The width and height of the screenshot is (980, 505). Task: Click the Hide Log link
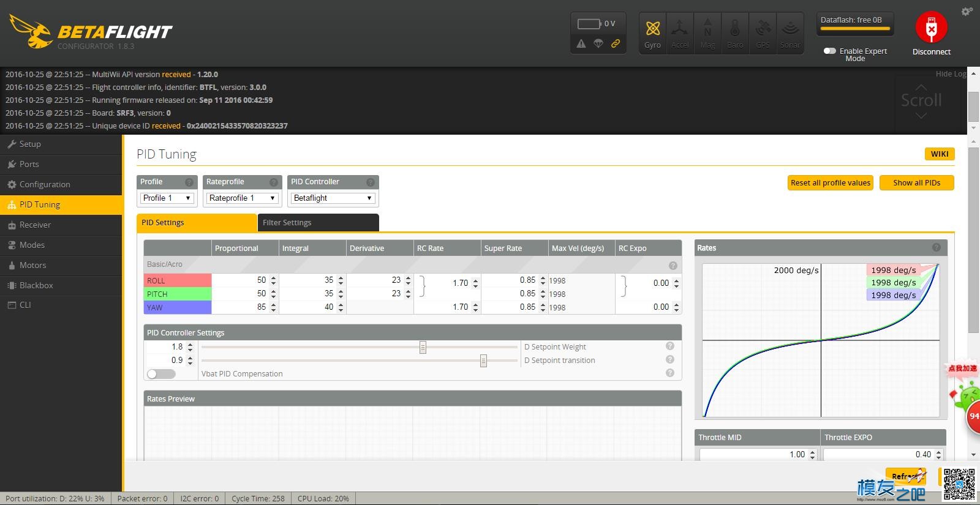pos(951,73)
